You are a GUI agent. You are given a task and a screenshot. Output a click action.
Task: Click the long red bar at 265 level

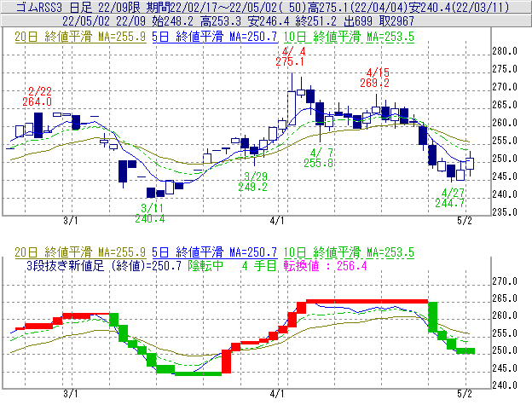click(367, 301)
